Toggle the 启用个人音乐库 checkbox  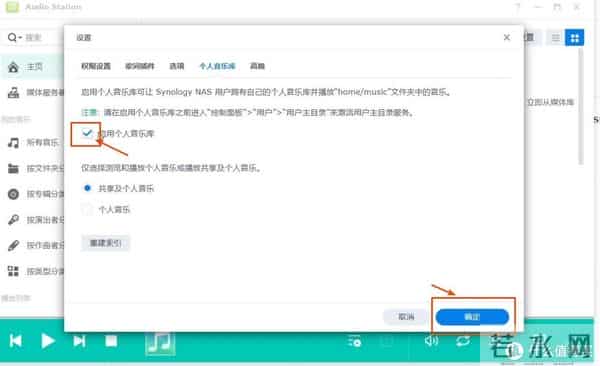tap(87, 133)
